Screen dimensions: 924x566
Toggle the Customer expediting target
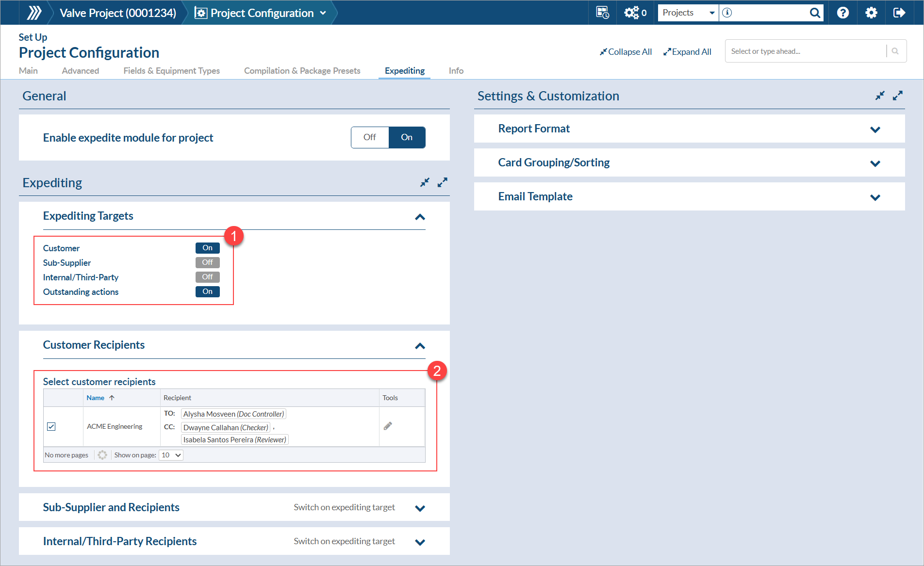coord(208,248)
